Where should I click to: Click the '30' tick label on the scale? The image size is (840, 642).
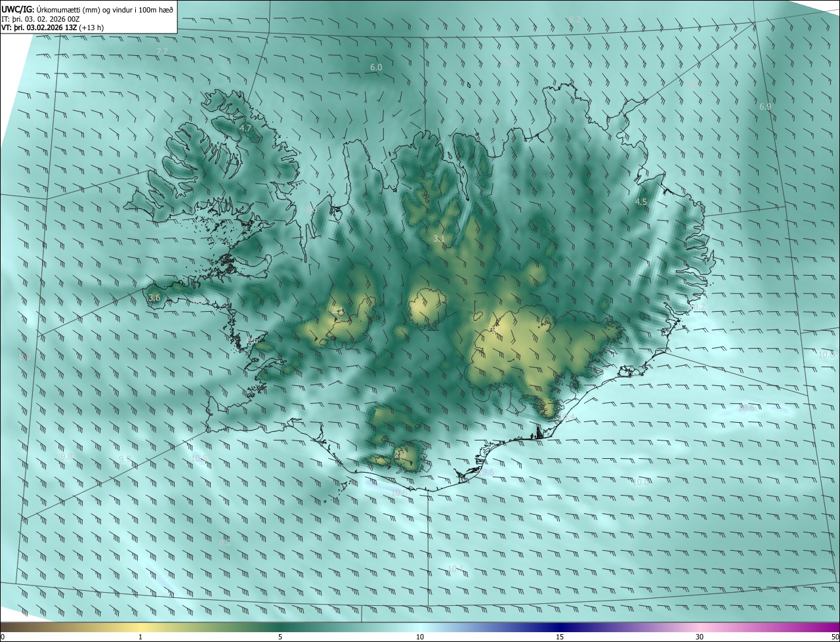pos(700,637)
